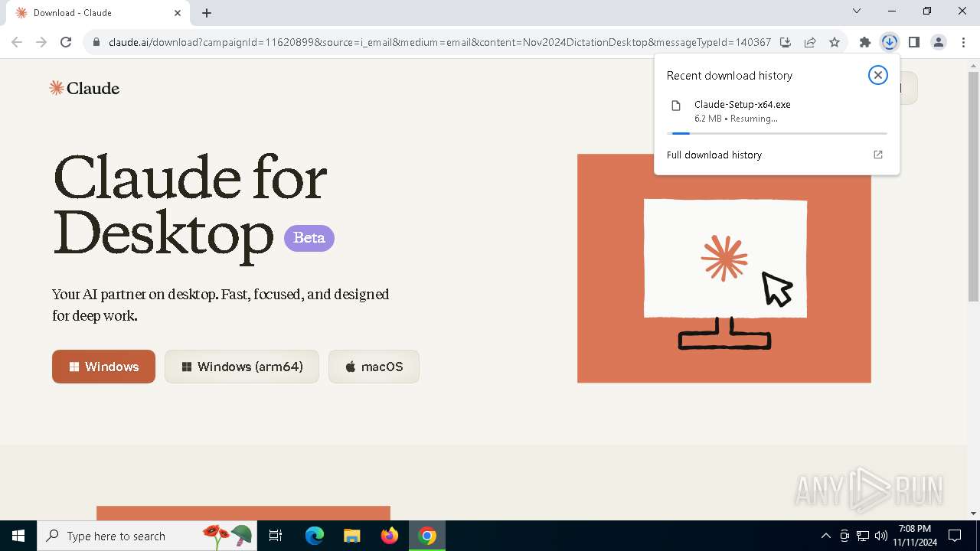Launch Firefox from taskbar

pyautogui.click(x=390, y=536)
